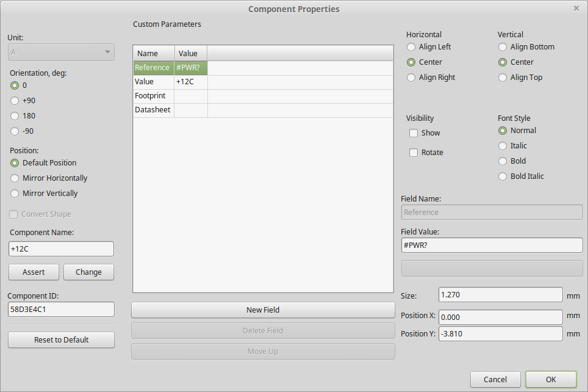Choose Align Left horizontal option
Viewport: 588px width, 392px height.
411,47
